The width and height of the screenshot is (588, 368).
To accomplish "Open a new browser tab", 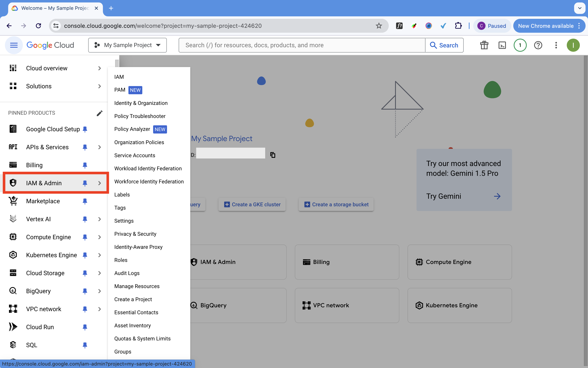I will 111,8.
